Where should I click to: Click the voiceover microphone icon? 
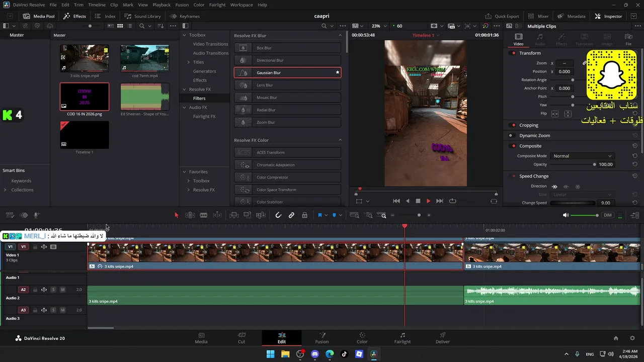[x=36, y=215]
